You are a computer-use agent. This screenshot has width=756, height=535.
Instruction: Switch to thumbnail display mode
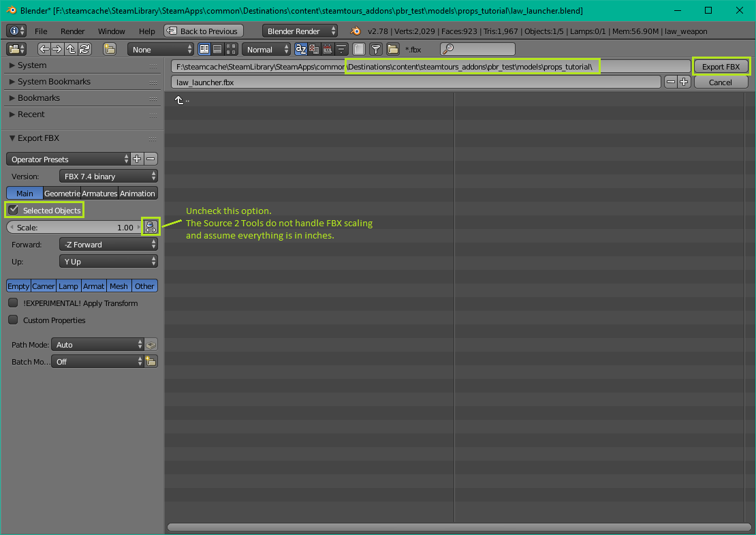231,49
